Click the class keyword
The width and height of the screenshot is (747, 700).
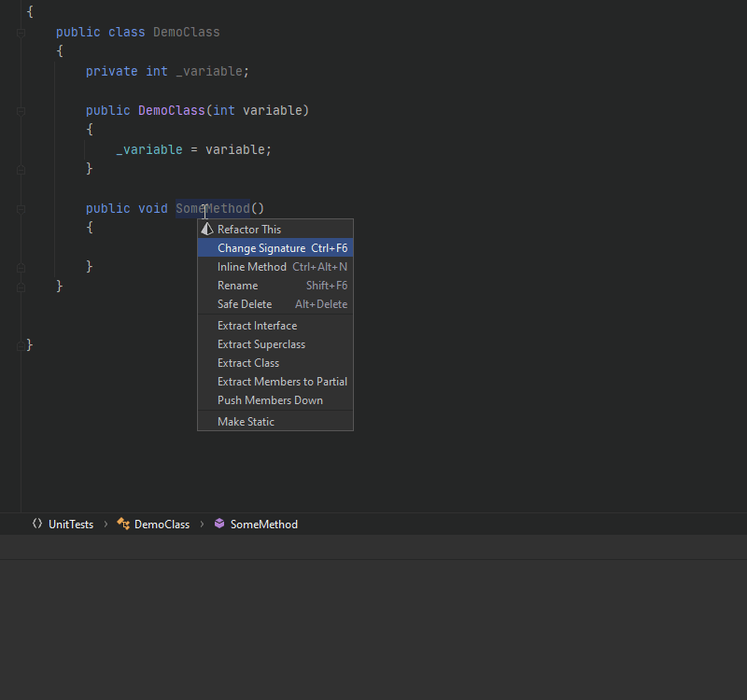click(x=127, y=33)
